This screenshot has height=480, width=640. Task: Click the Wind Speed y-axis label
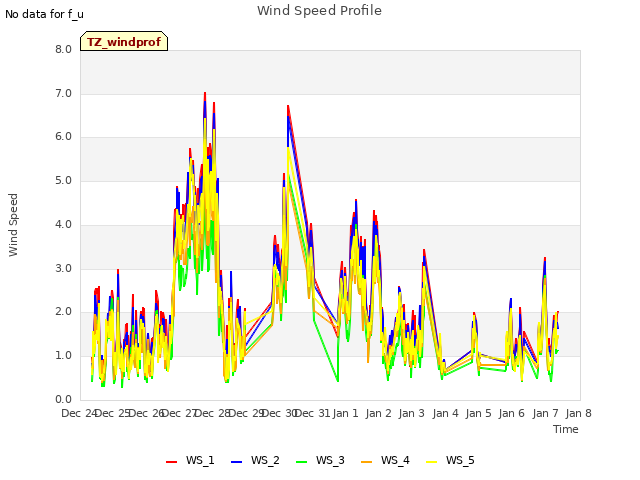click(x=13, y=225)
